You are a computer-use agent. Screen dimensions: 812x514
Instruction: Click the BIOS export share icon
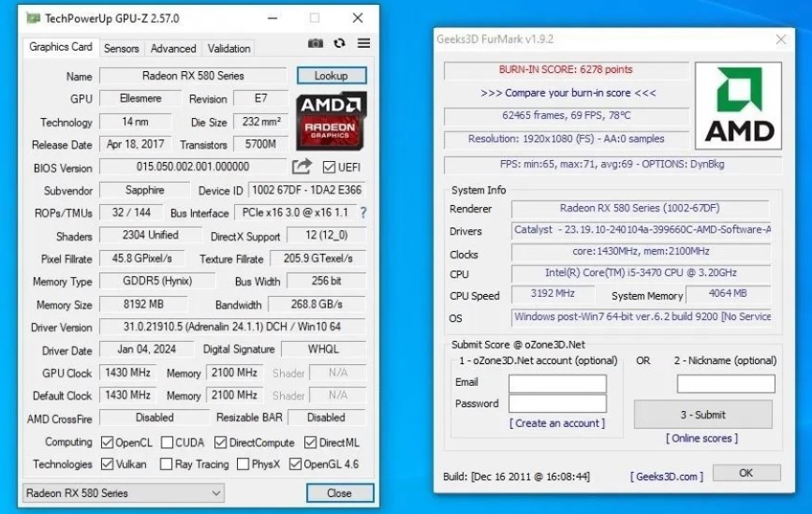click(302, 166)
